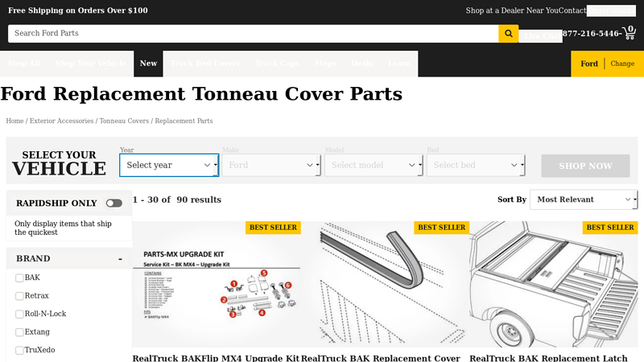This screenshot has width=644, height=362.
Task: Open the Select bed dropdown
Action: point(476,165)
